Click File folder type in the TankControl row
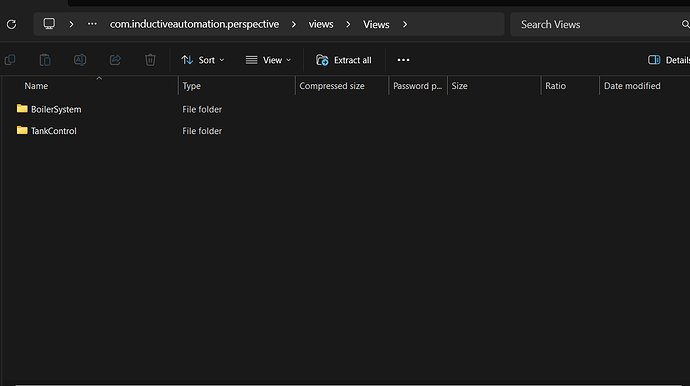This screenshot has width=690, height=386. coord(202,131)
